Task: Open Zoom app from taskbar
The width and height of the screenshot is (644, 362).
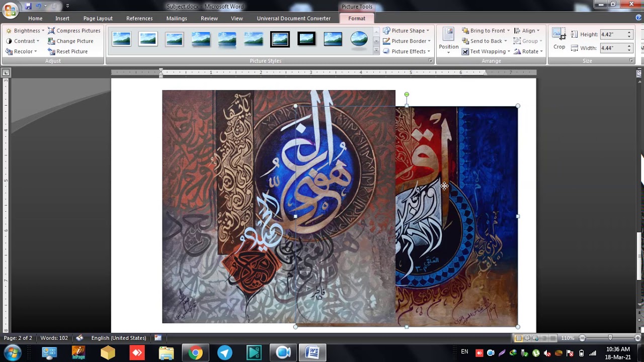Action: (283, 353)
